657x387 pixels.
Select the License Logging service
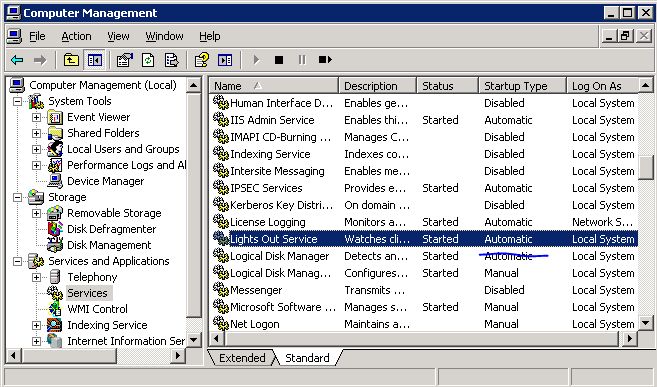424,222
